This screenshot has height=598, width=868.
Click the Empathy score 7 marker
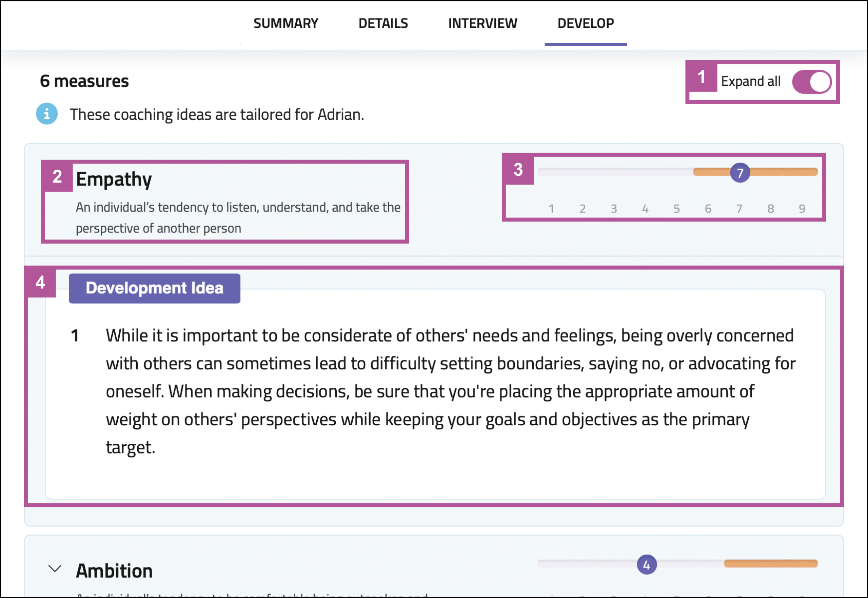point(740,173)
